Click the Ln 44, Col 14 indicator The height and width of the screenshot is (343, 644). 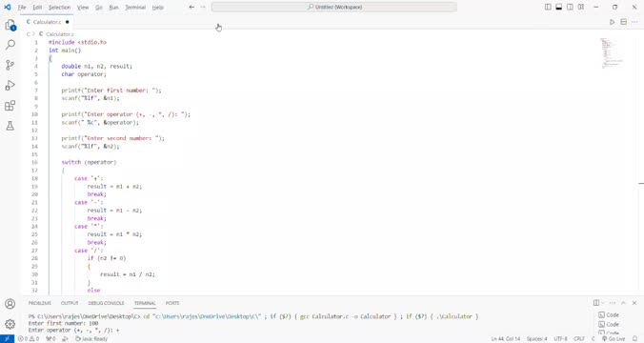coord(506,339)
